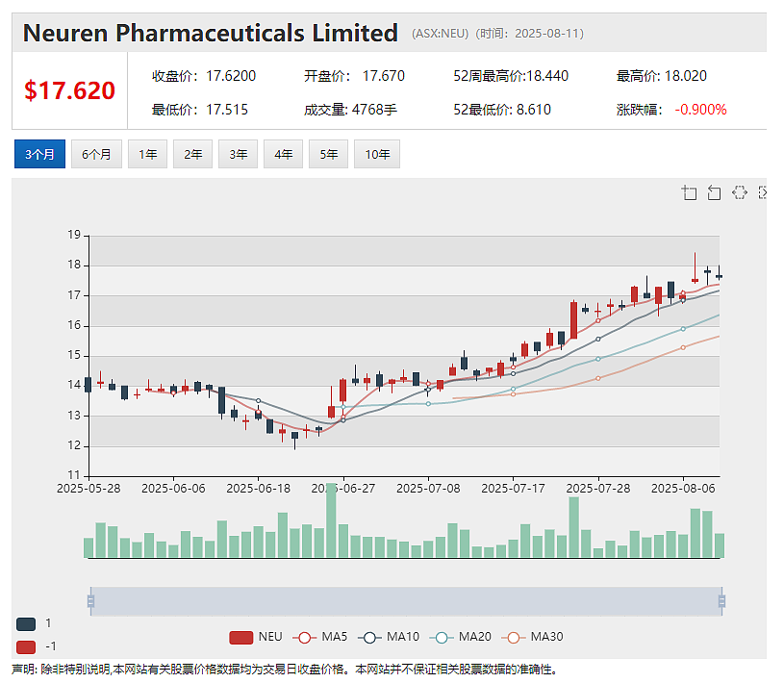784x683 pixels.
Task: Display the 10年 chart range
Action: pos(377,154)
